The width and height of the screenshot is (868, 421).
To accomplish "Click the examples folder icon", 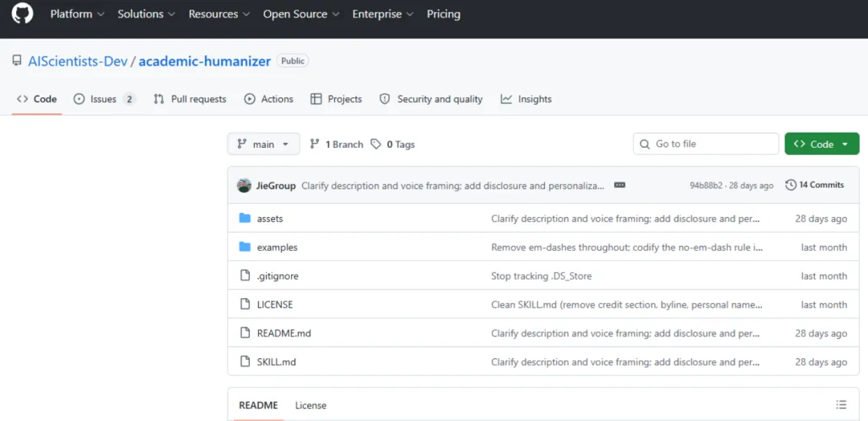I will pos(244,247).
